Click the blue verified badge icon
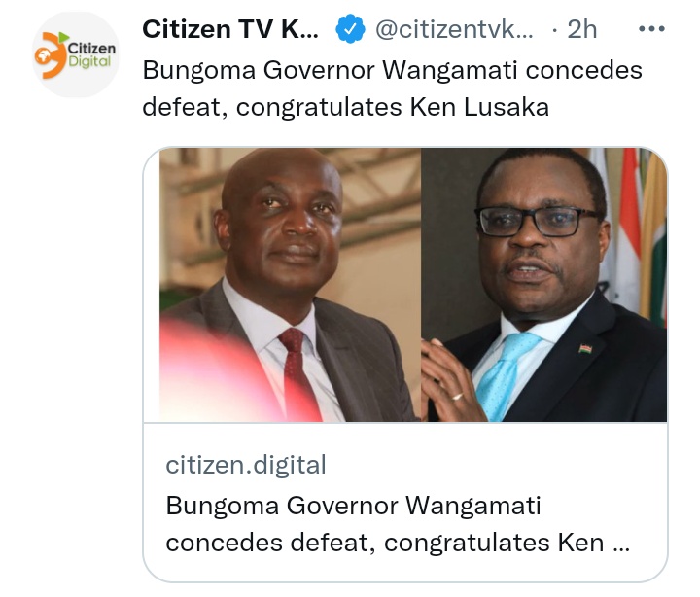The height and width of the screenshot is (597, 700). tap(350, 29)
